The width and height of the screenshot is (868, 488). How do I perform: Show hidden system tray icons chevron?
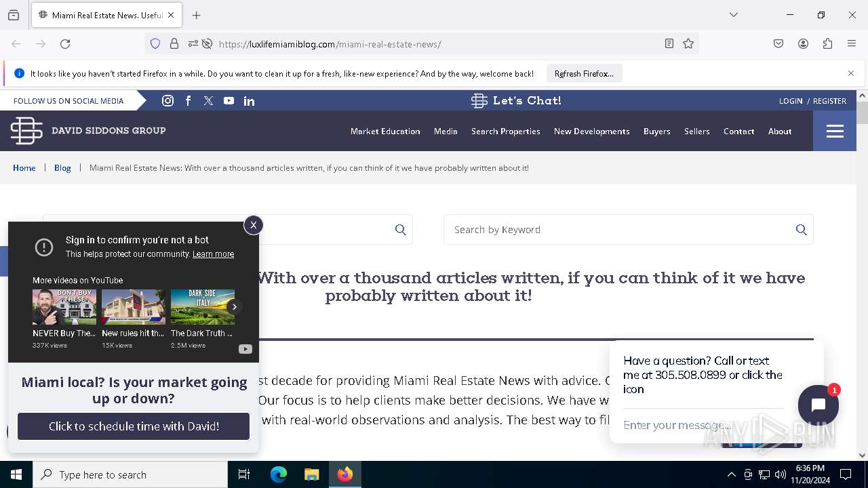[731, 474]
